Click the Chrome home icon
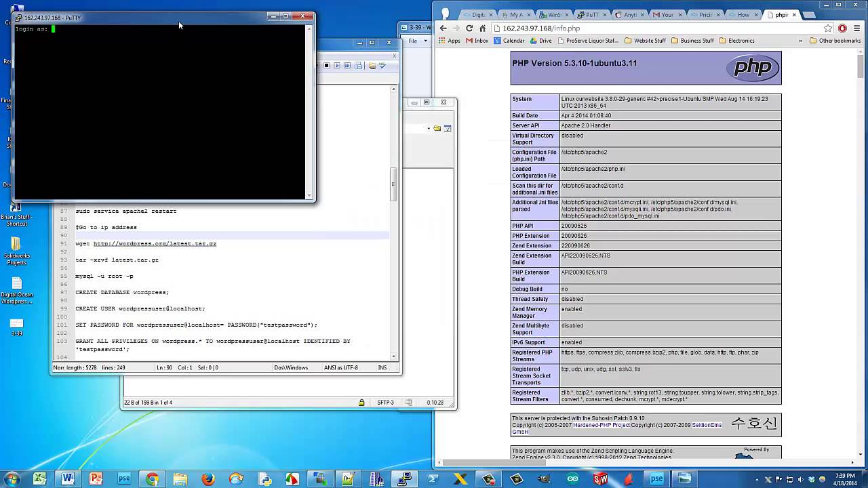Image resolution: width=868 pixels, height=488 pixels. 482,28
